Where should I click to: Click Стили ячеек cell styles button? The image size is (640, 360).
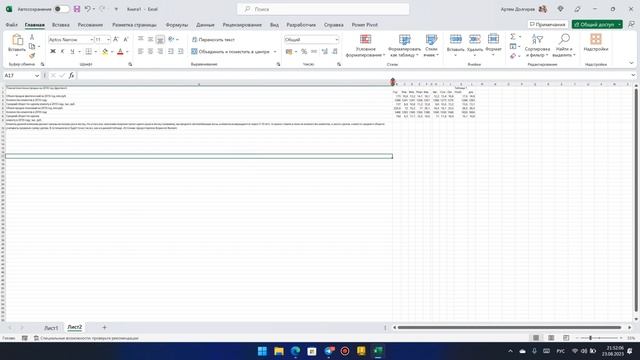coord(431,46)
